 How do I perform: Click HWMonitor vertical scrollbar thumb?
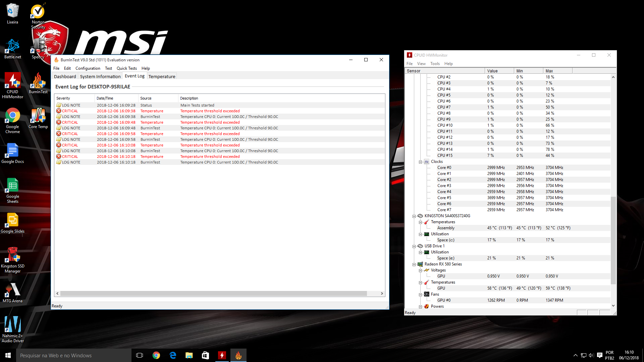(x=613, y=240)
